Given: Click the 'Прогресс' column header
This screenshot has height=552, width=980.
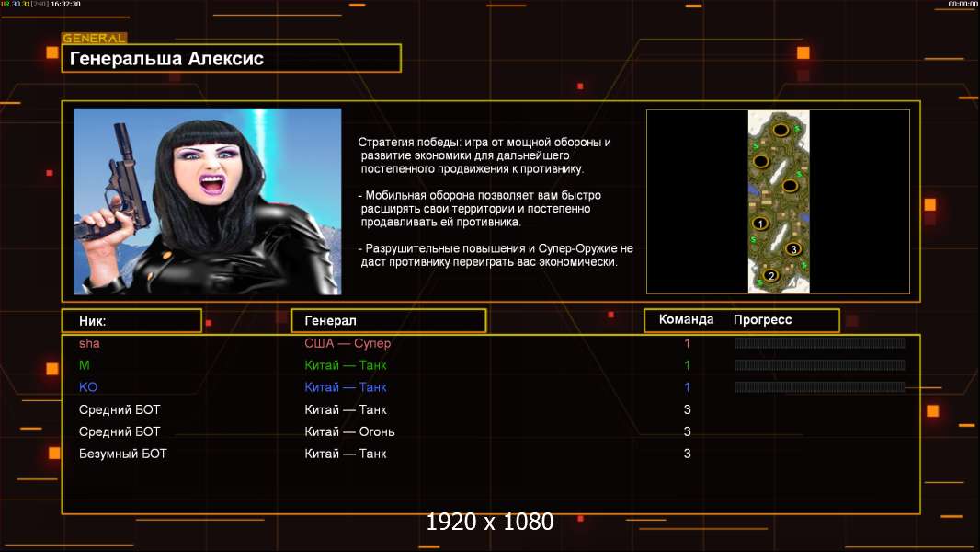Looking at the screenshot, I should [762, 319].
